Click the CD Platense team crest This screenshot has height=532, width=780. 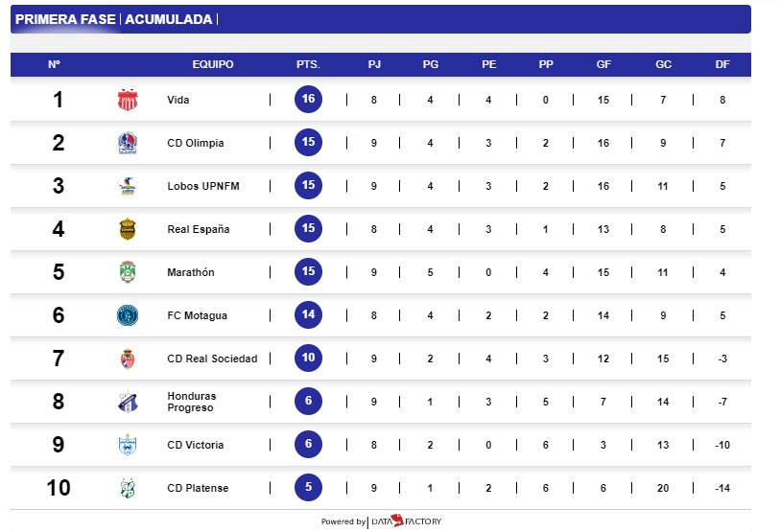(x=127, y=488)
